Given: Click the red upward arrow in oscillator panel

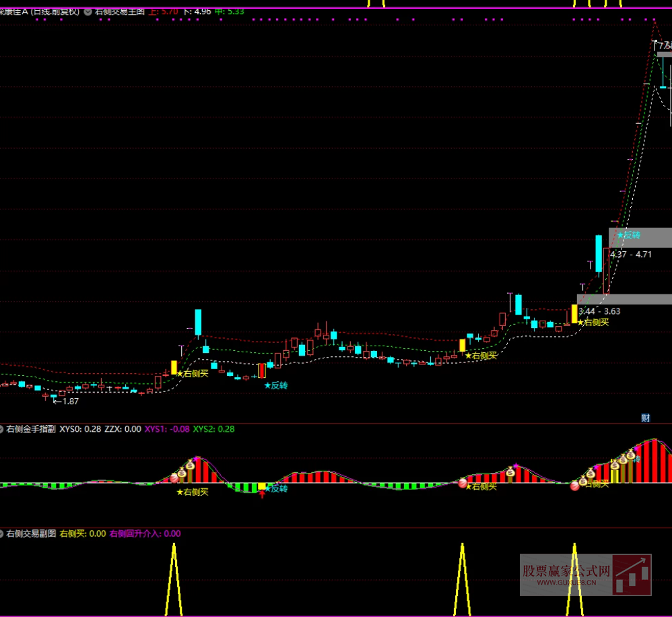Looking at the screenshot, I should tap(262, 494).
